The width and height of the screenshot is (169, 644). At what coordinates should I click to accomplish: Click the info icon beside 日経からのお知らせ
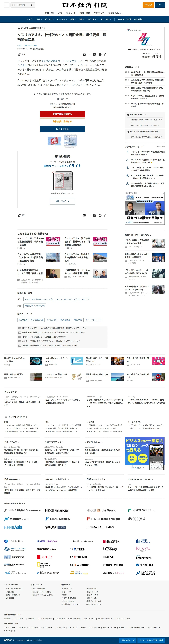(128, 115)
